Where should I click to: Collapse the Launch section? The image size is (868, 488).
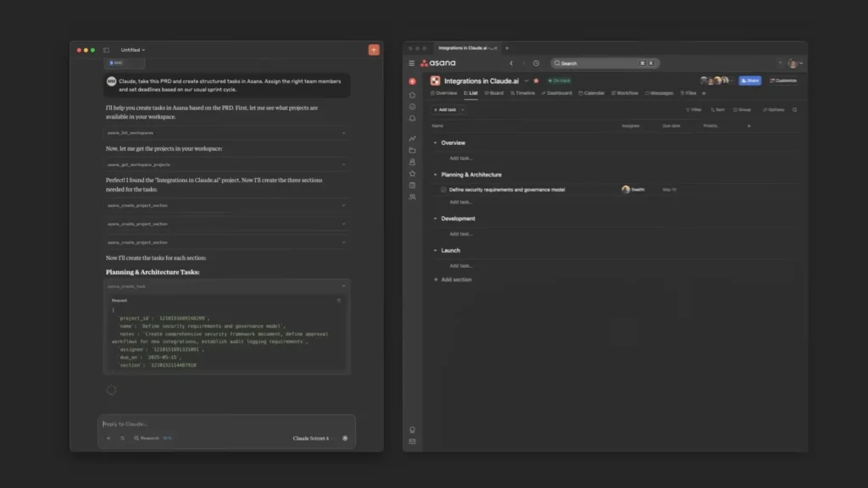435,250
